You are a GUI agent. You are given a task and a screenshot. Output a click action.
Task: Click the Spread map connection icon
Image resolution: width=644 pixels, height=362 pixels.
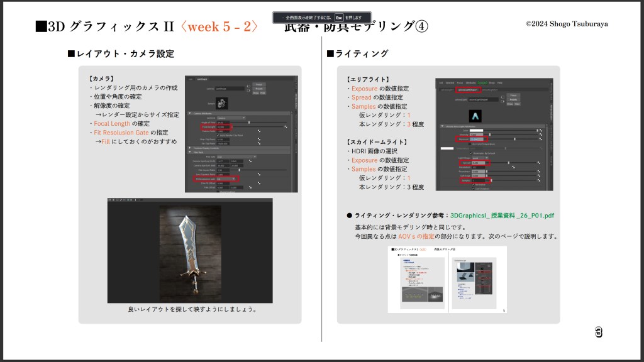tap(539, 163)
